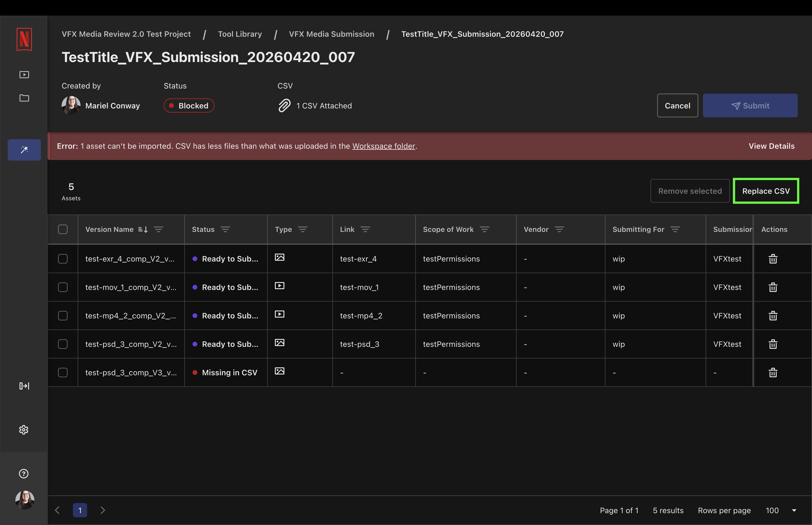The image size is (812, 525).
Task: Open the Status column filter
Action: point(225,230)
